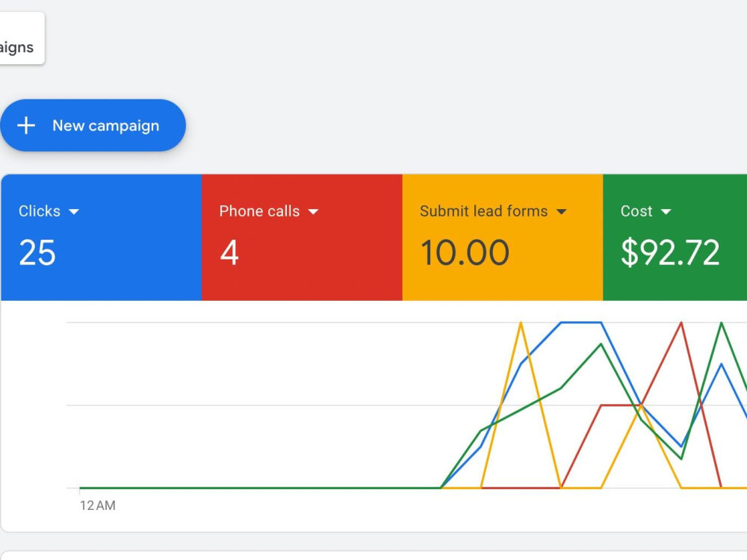
Task: Click the Phone calls value 4
Action: 229,252
